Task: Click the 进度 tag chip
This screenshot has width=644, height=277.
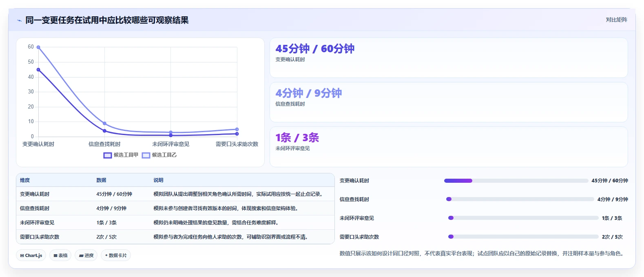Action: tap(86, 255)
